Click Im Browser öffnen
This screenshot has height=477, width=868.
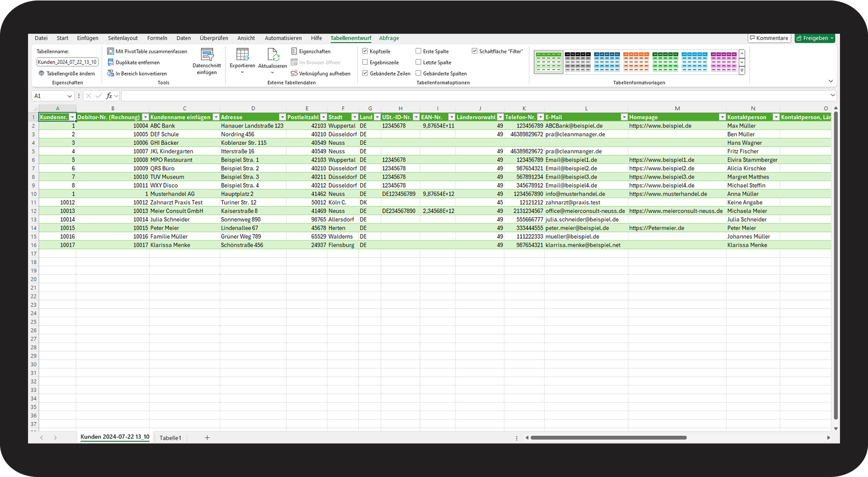(x=315, y=62)
